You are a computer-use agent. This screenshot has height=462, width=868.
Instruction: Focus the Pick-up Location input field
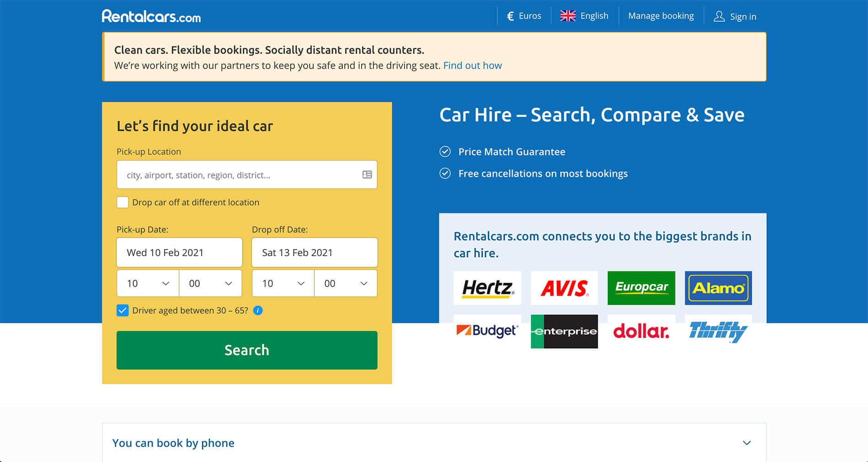click(x=247, y=175)
